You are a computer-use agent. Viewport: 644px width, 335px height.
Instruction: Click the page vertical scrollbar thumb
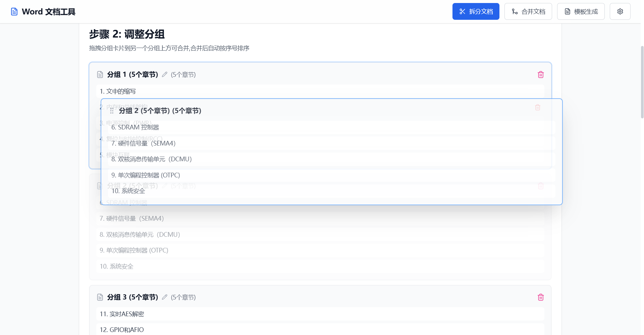pos(642,82)
